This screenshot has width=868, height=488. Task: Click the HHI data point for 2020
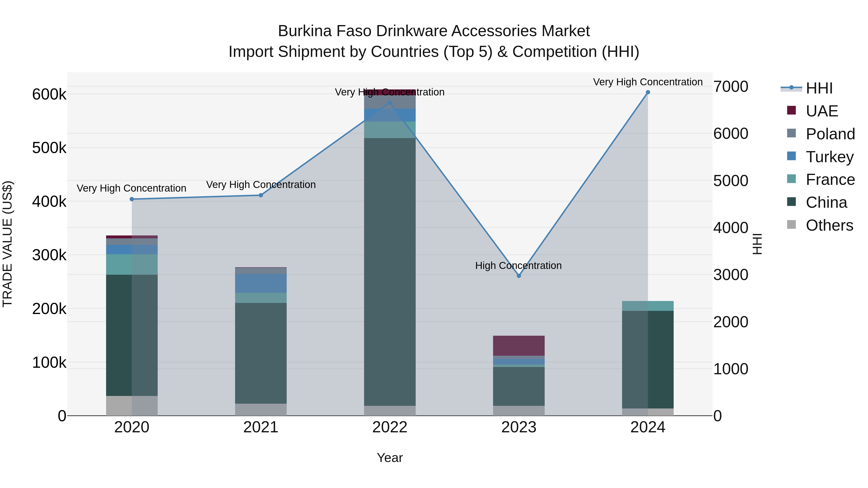point(132,199)
